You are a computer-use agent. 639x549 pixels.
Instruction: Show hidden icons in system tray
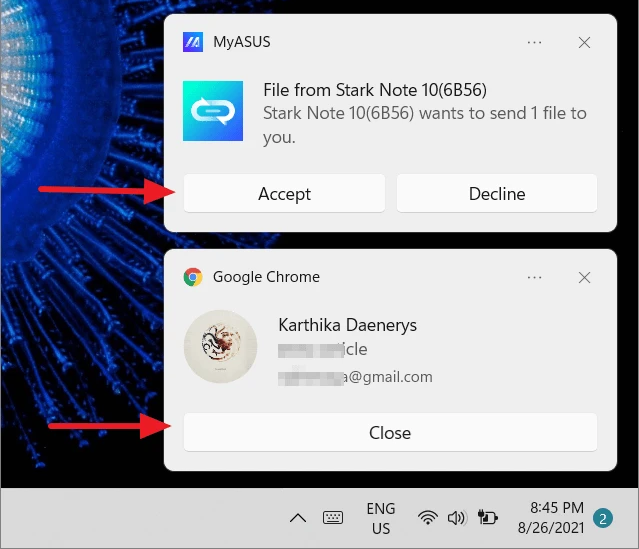point(298,518)
